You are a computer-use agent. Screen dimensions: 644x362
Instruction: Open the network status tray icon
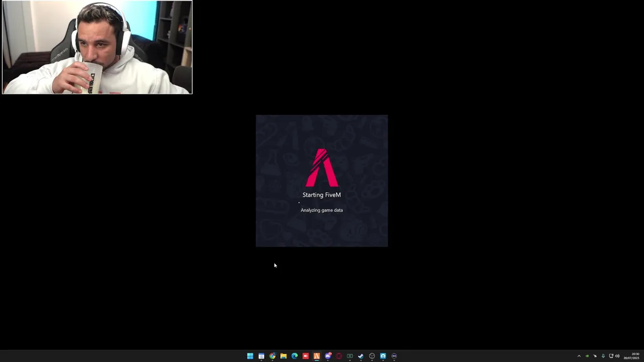pos(611,356)
